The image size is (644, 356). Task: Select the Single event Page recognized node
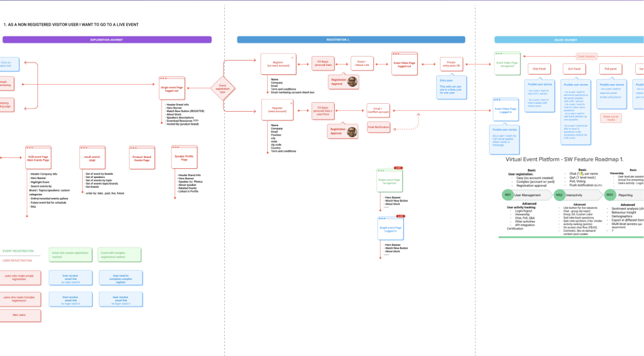coord(389,181)
